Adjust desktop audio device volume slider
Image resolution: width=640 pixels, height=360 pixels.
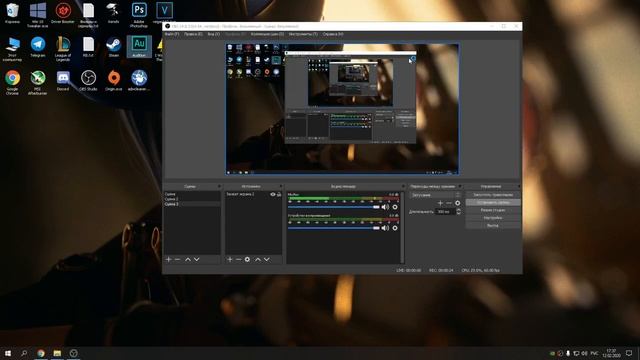[x=334, y=228]
